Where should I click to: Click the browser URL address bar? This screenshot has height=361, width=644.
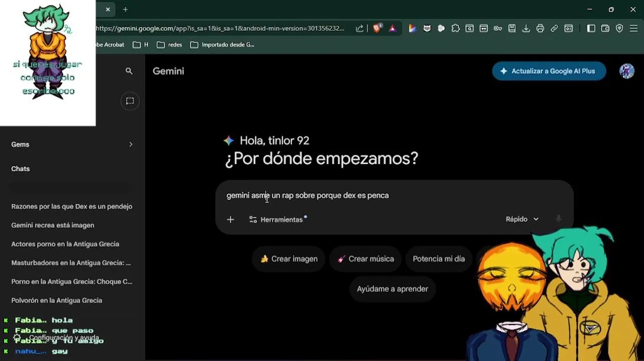220,29
